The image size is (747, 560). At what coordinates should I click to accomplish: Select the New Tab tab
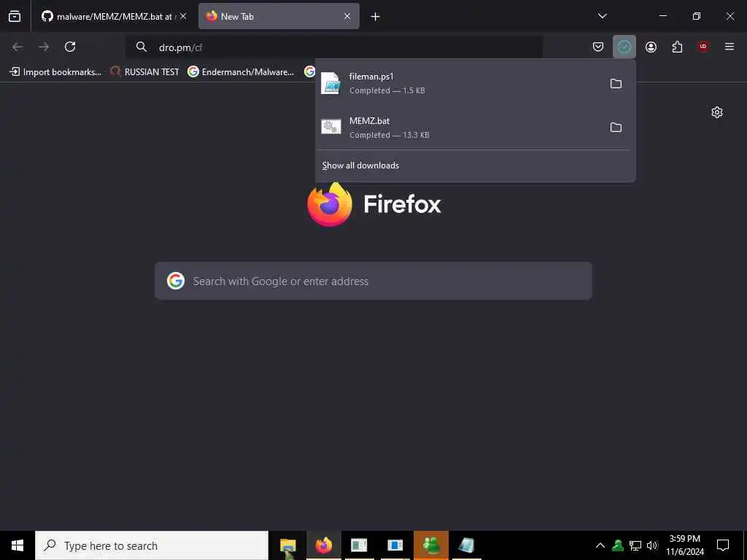(x=279, y=16)
